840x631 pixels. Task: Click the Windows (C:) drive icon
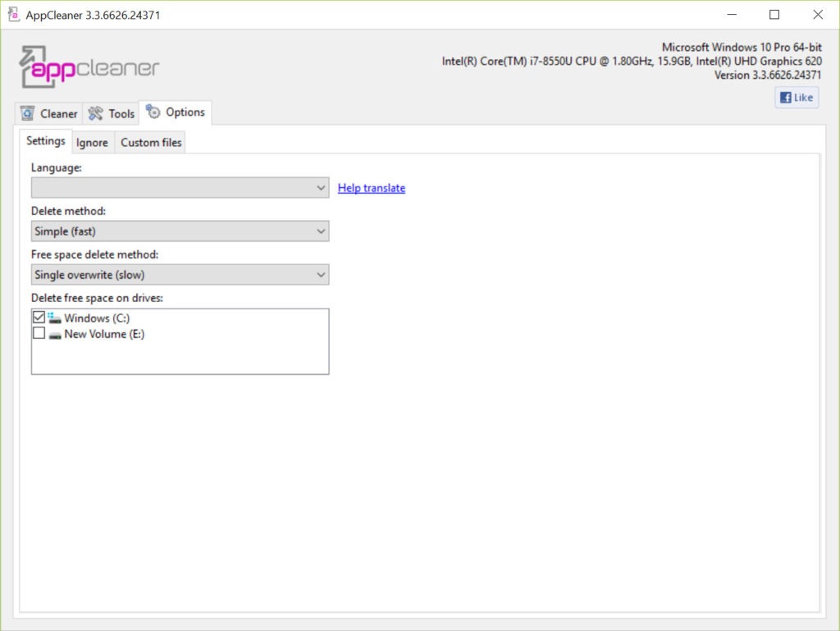(x=55, y=318)
